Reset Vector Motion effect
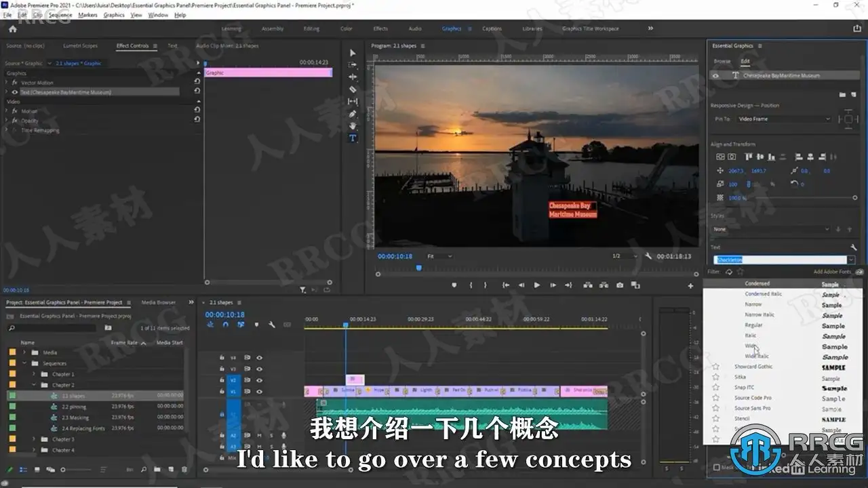 (197, 82)
